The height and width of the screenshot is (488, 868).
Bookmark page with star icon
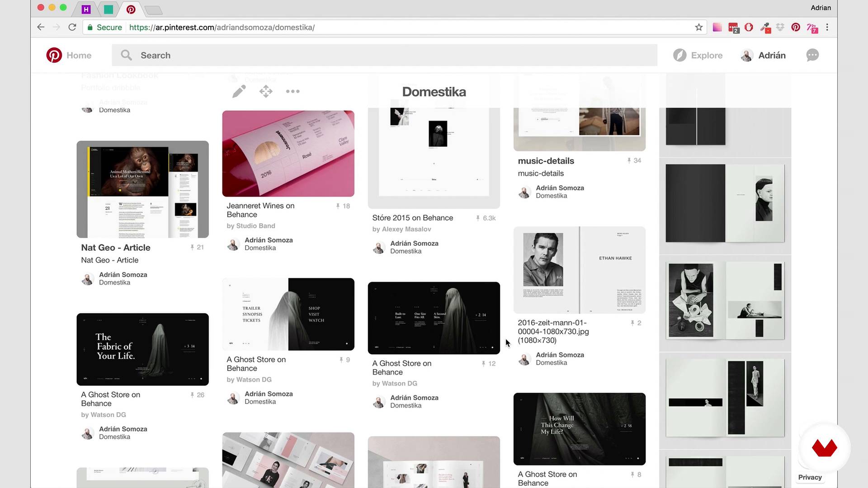(699, 27)
